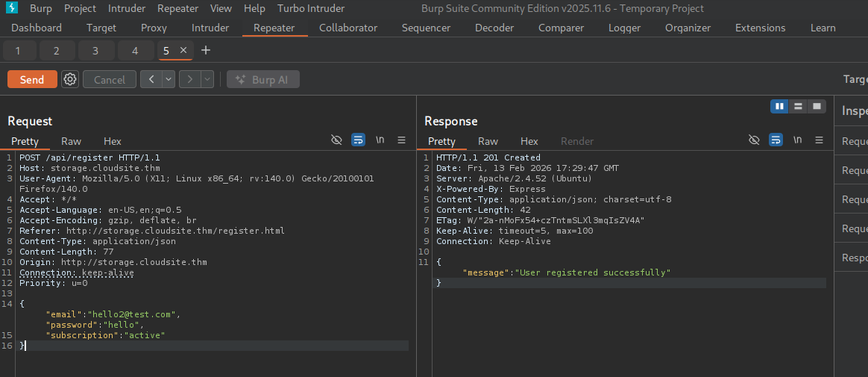This screenshot has width=868, height=377.
Task: Switch to the Extensions tab
Action: click(x=760, y=28)
